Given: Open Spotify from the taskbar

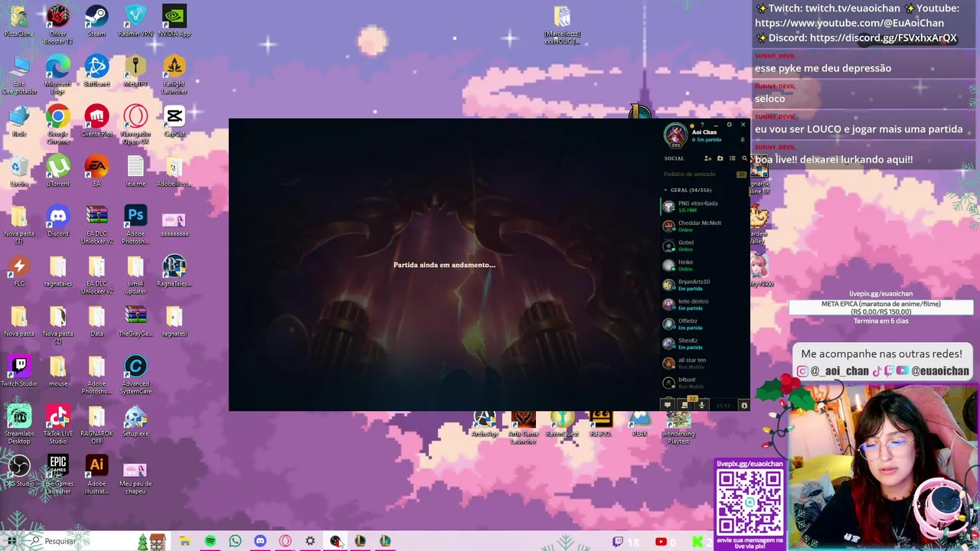Looking at the screenshot, I should [x=210, y=541].
